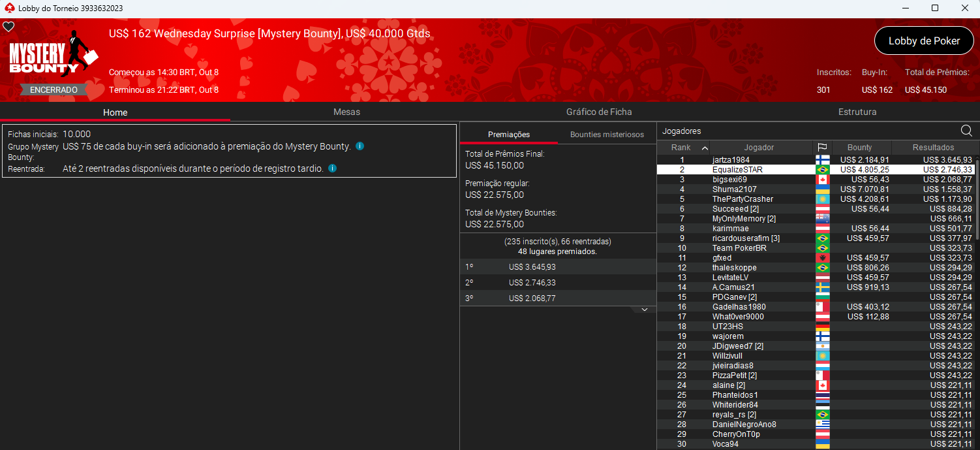The width and height of the screenshot is (980, 450).
Task: Expand the prize payout list chevron
Action: point(645,310)
